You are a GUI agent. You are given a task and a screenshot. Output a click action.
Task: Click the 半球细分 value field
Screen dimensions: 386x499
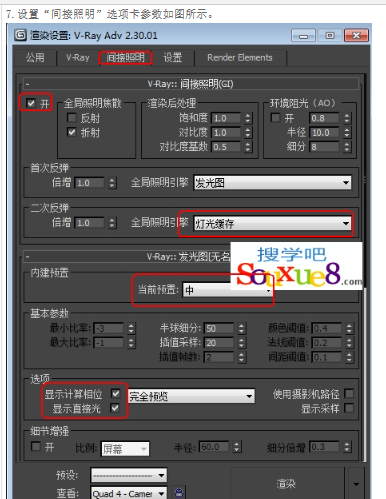(219, 329)
